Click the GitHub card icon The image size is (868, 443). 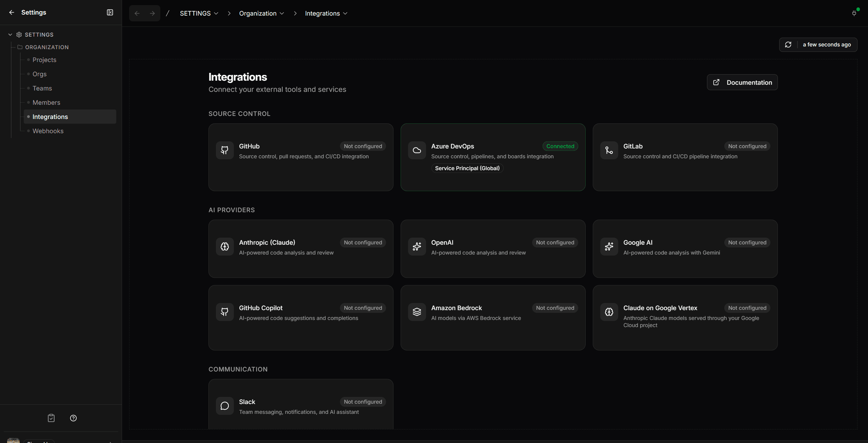click(x=225, y=150)
